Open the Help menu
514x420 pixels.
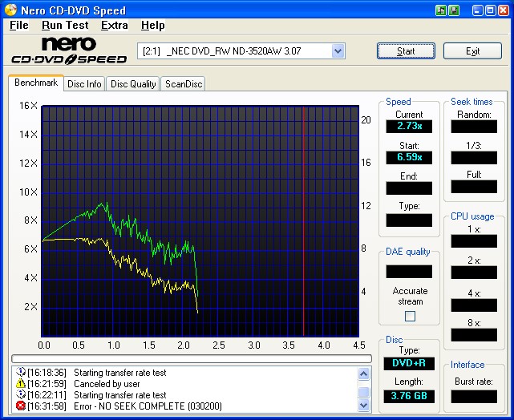point(153,25)
